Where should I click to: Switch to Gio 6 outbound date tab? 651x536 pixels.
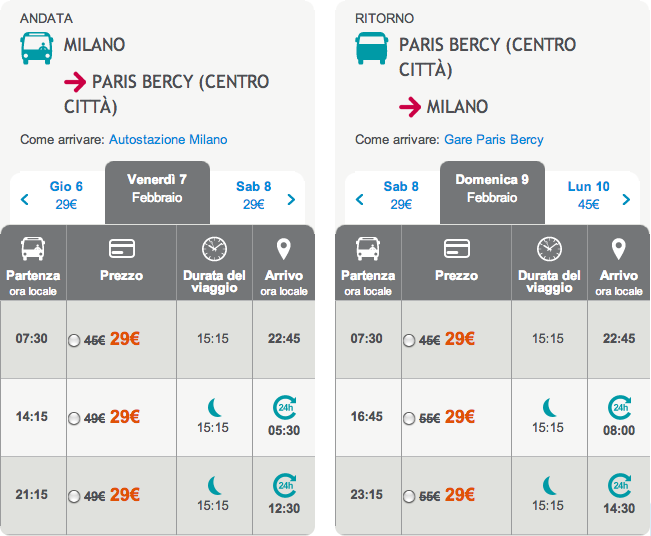tap(66, 195)
